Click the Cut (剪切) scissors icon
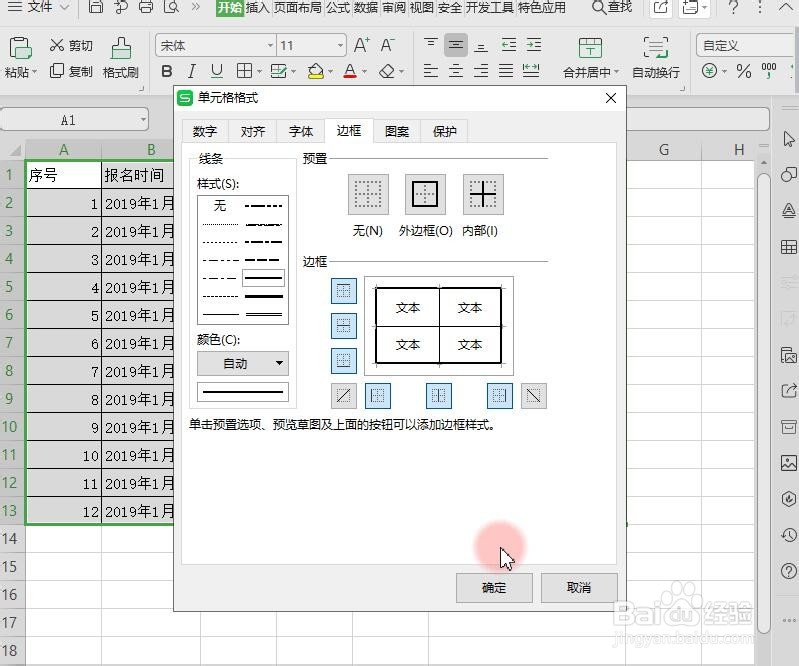 click(x=57, y=45)
